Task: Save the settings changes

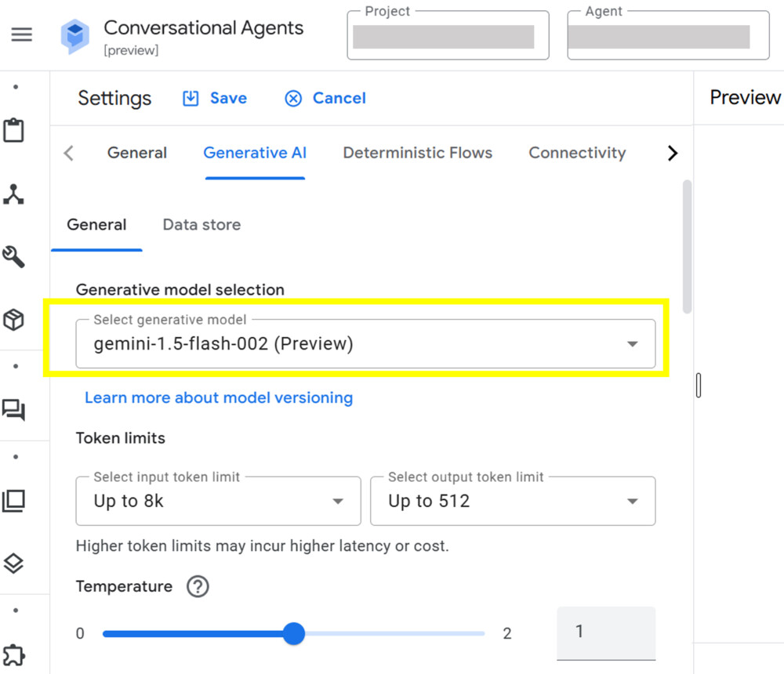Action: coord(215,99)
